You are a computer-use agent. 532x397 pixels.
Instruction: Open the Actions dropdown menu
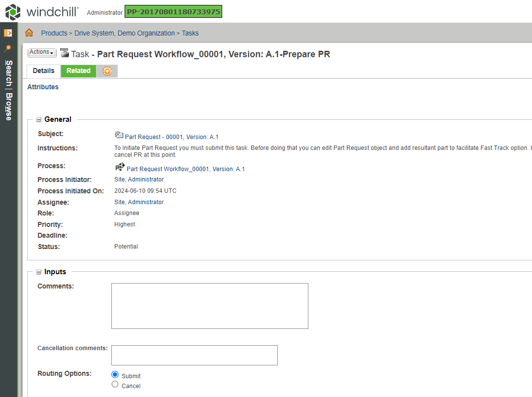[41, 52]
